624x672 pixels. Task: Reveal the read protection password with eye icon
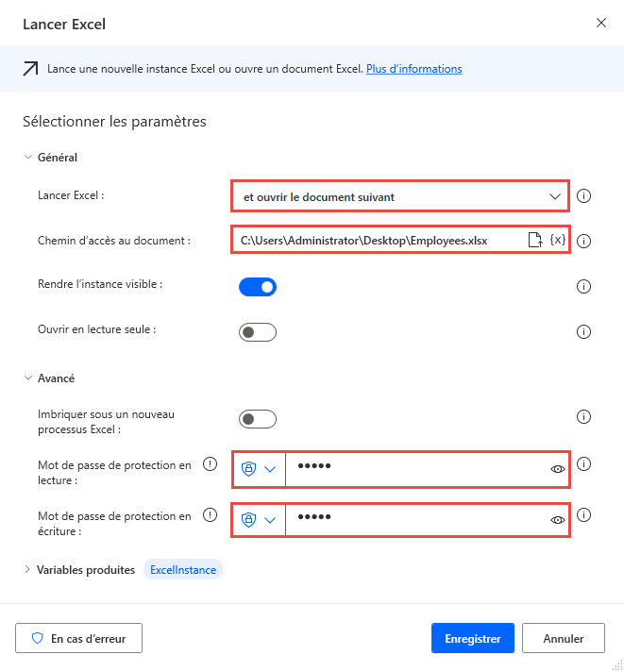[x=557, y=468]
